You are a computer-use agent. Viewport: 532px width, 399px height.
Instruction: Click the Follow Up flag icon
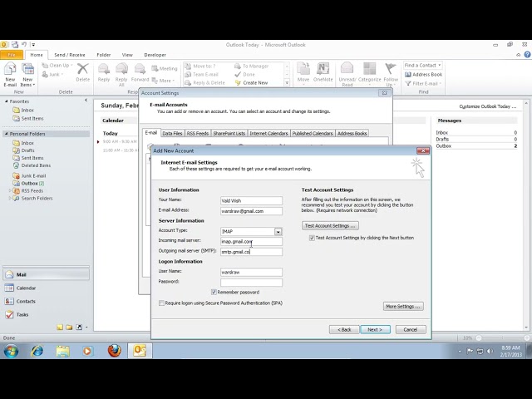391,75
